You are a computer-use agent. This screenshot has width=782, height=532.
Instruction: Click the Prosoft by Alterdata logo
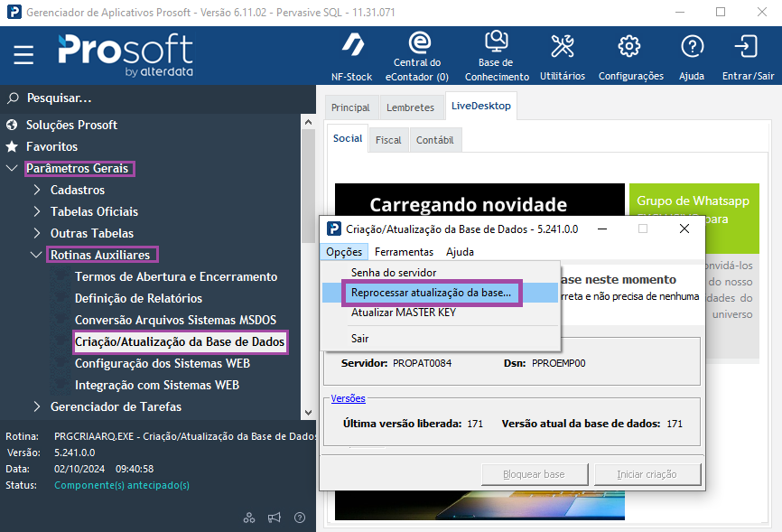pyautogui.click(x=126, y=55)
